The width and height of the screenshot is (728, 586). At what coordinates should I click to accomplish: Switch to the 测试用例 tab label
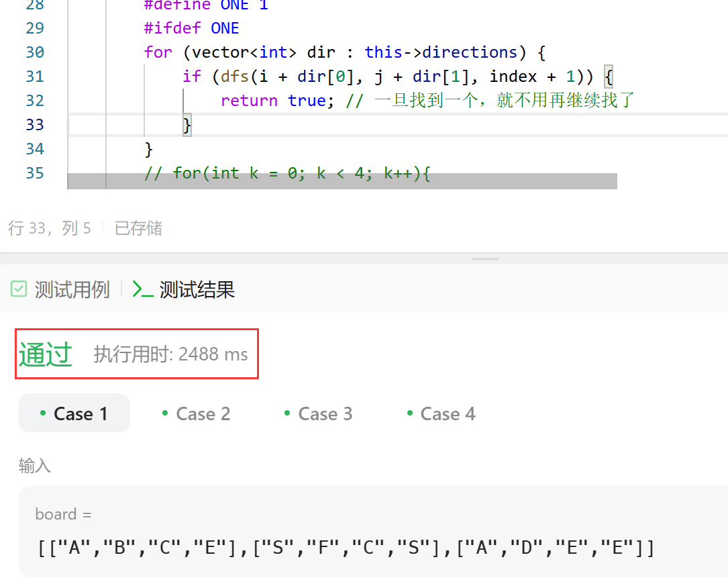pyautogui.click(x=72, y=290)
